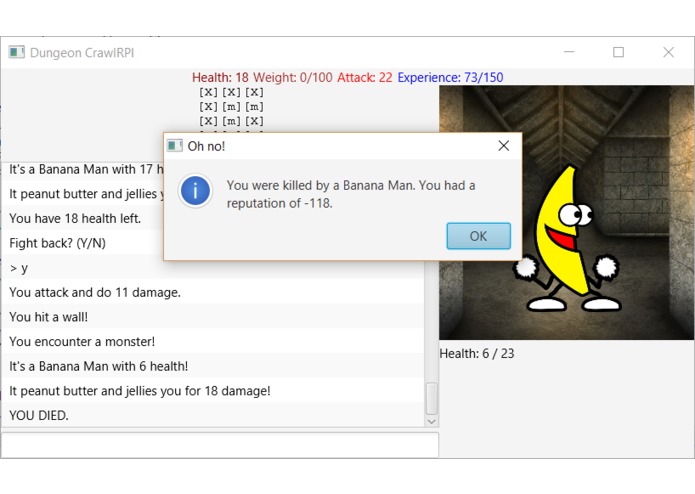Click the 'Oh no!' dialog title text
Image resolution: width=695 pixels, height=494 pixels.
[x=206, y=146]
